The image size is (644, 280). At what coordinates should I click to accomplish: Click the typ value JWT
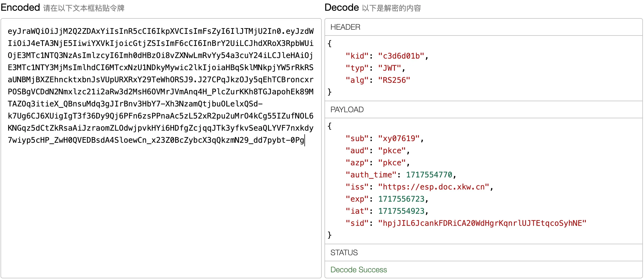[x=389, y=68]
